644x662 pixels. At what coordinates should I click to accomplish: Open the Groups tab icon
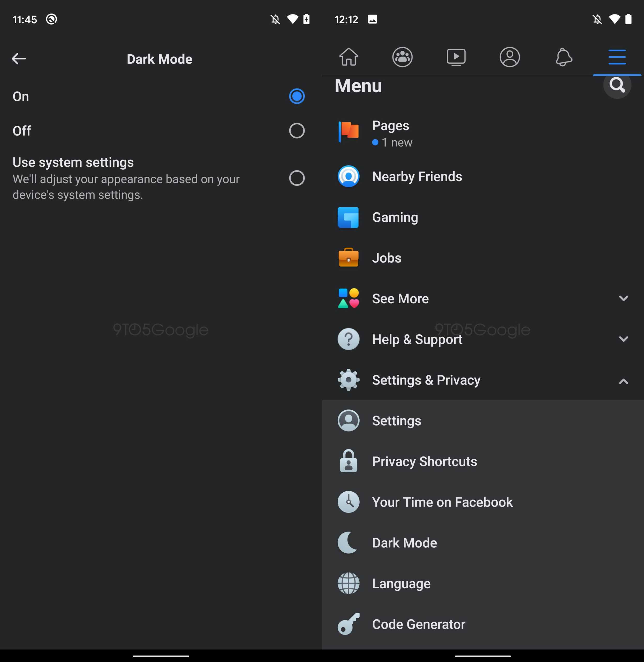pyautogui.click(x=402, y=57)
